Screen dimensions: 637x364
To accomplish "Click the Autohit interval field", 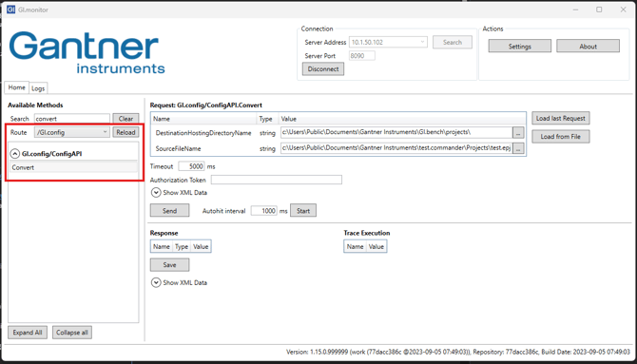I will [x=264, y=211].
